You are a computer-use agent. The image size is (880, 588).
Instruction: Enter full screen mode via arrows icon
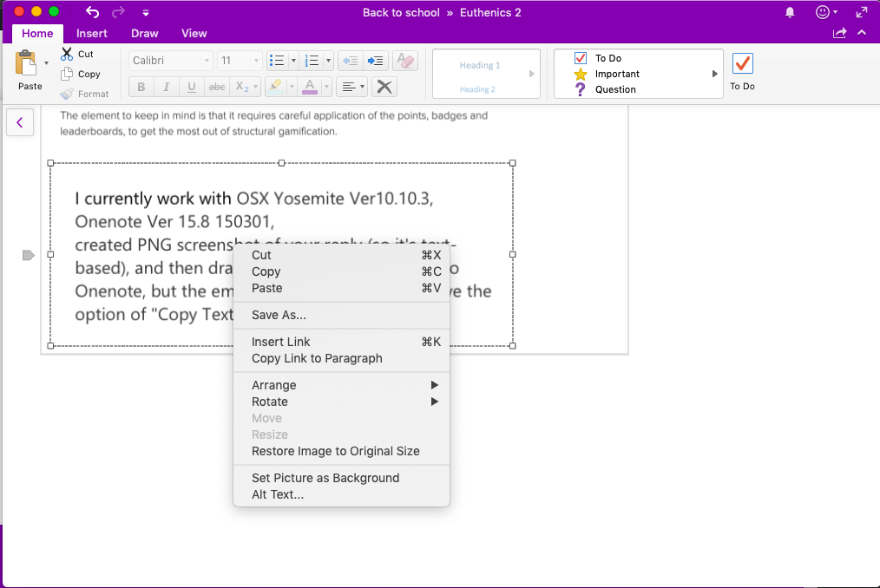coord(862,12)
